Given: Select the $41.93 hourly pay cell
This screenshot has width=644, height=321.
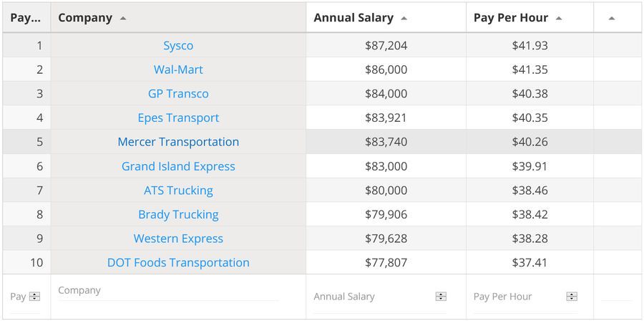Looking at the screenshot, I should (530, 45).
